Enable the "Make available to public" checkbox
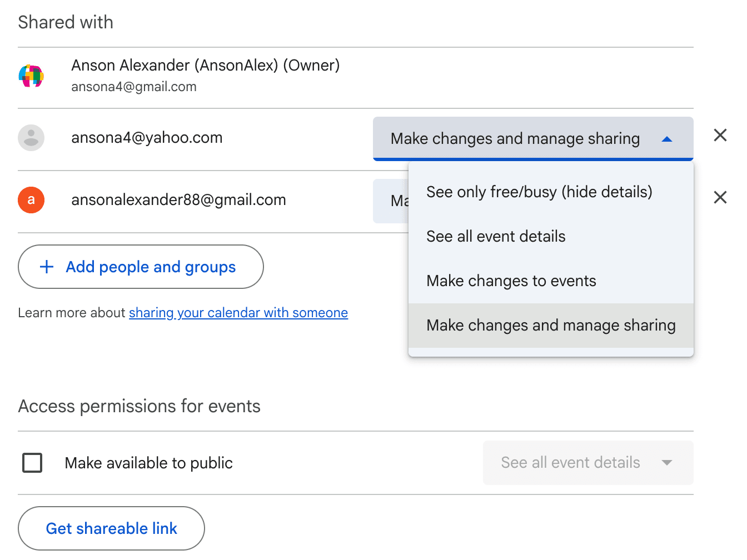This screenshot has height=560, width=747. point(32,462)
